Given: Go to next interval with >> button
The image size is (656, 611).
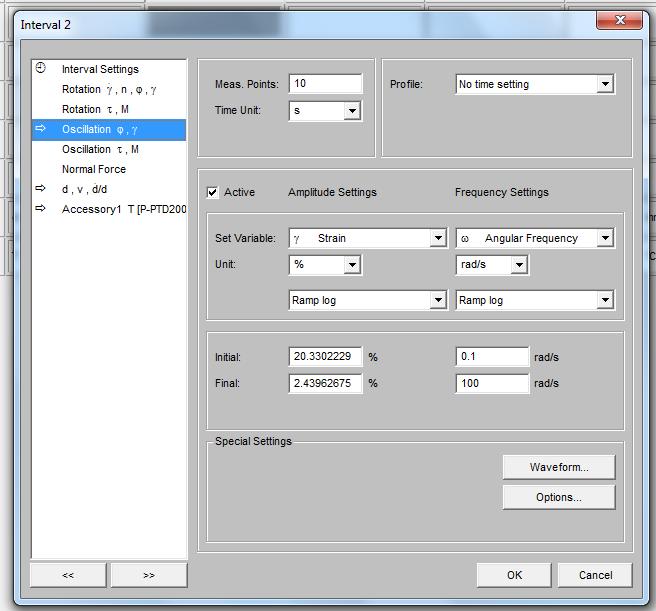Looking at the screenshot, I should (149, 575).
